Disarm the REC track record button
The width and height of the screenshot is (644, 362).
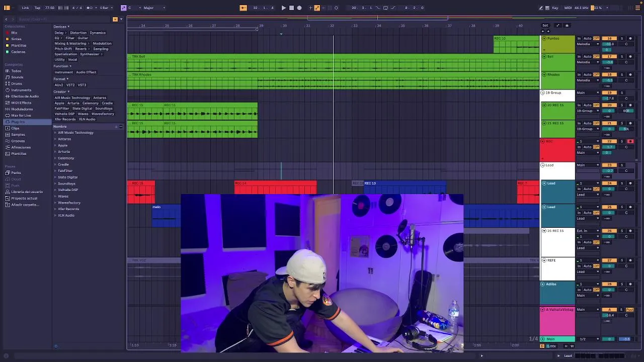pos(630,141)
